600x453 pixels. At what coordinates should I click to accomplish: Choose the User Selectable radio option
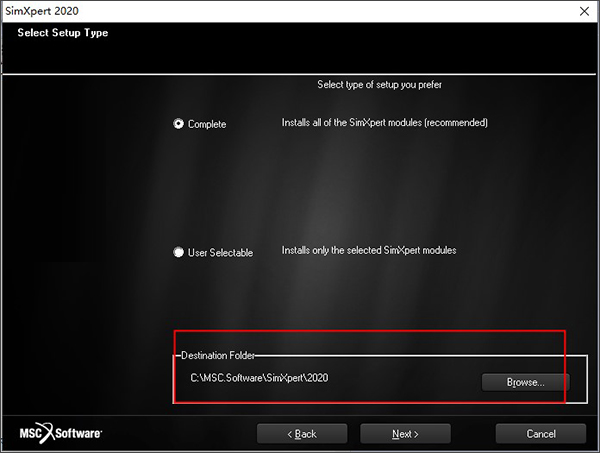point(178,253)
